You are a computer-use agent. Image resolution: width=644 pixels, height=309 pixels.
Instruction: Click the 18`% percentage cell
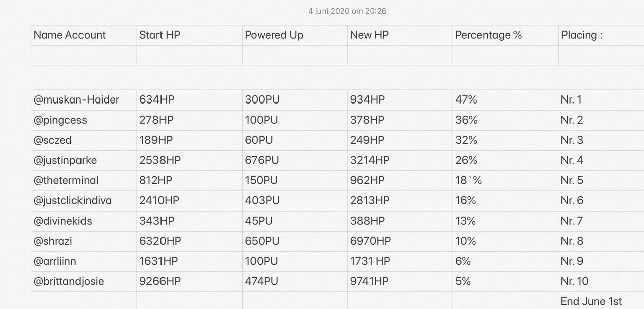click(506, 180)
